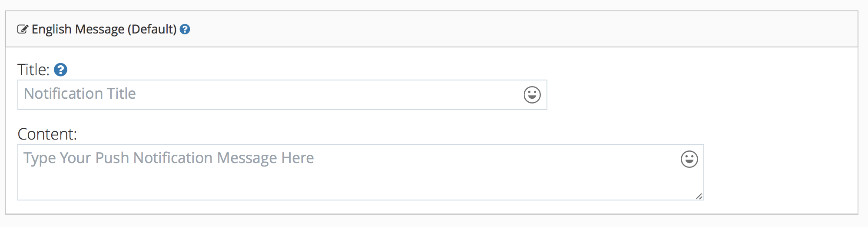This screenshot has width=868, height=227.
Task: Click the smiley face in Title row
Action: click(532, 95)
